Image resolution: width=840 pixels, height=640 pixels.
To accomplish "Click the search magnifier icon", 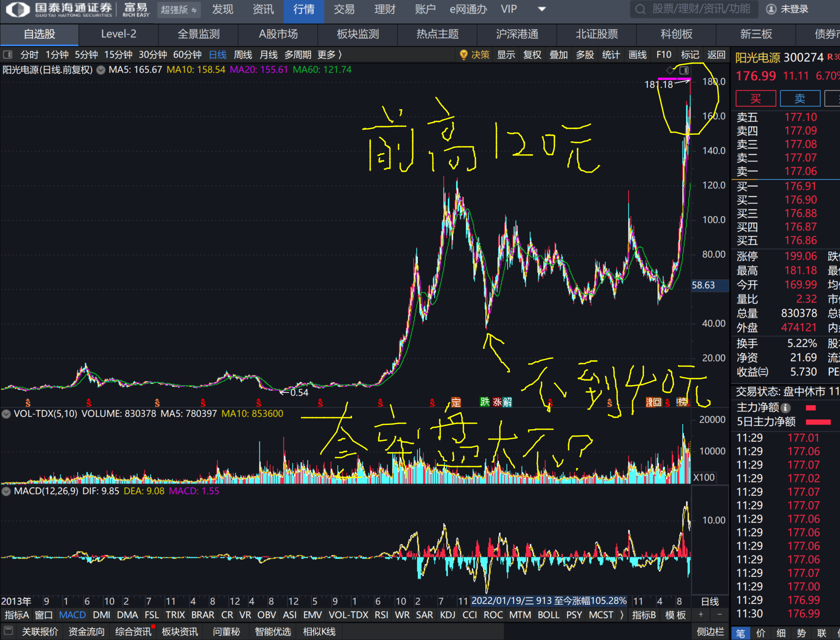I will [x=640, y=9].
